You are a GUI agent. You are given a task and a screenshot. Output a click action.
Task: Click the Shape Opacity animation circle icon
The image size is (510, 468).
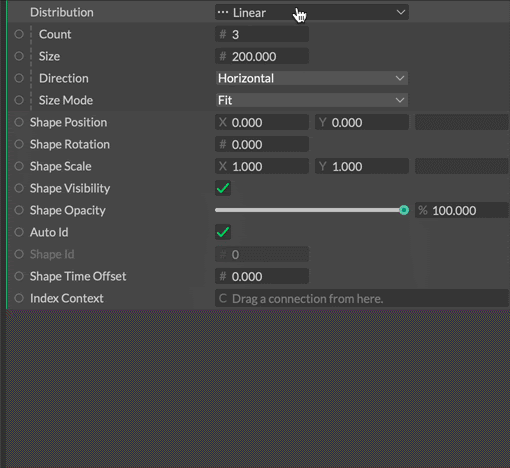[19, 210]
